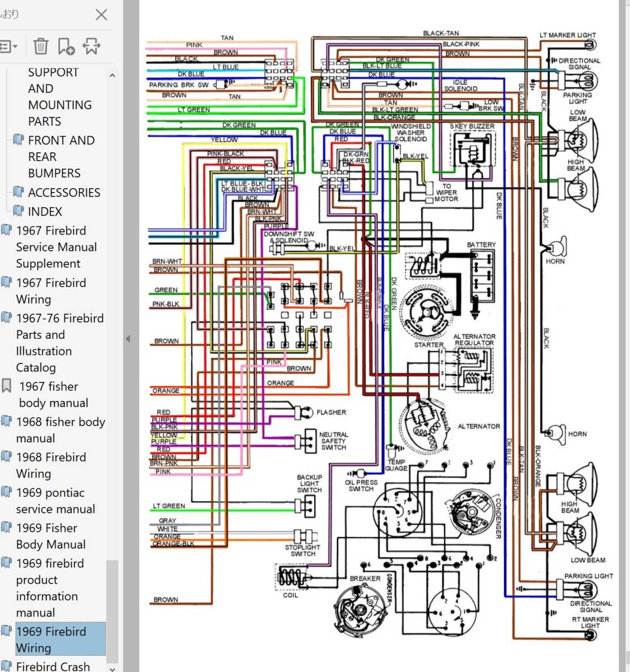Go to the 1967 Firebird Wiring bookmark

pyautogui.click(x=51, y=291)
